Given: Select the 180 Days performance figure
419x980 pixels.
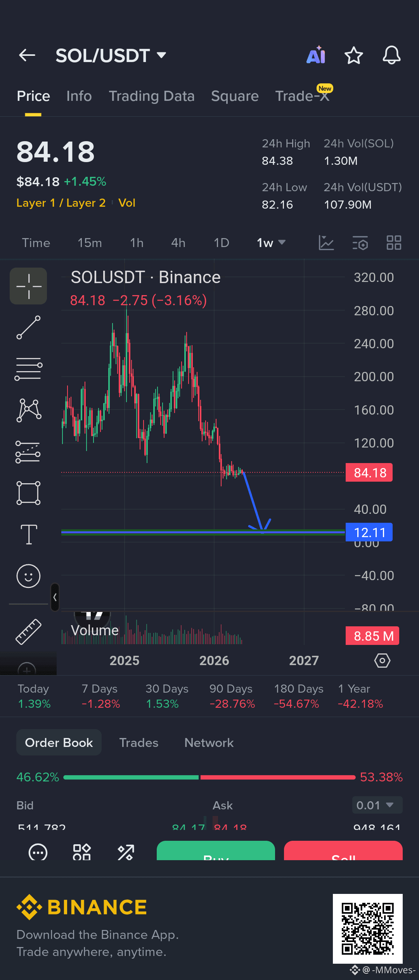Looking at the screenshot, I should 298,696.
